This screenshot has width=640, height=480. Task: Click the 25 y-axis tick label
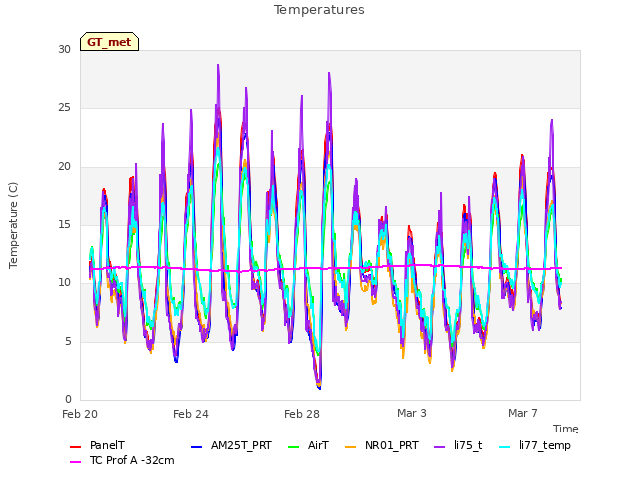(64, 108)
